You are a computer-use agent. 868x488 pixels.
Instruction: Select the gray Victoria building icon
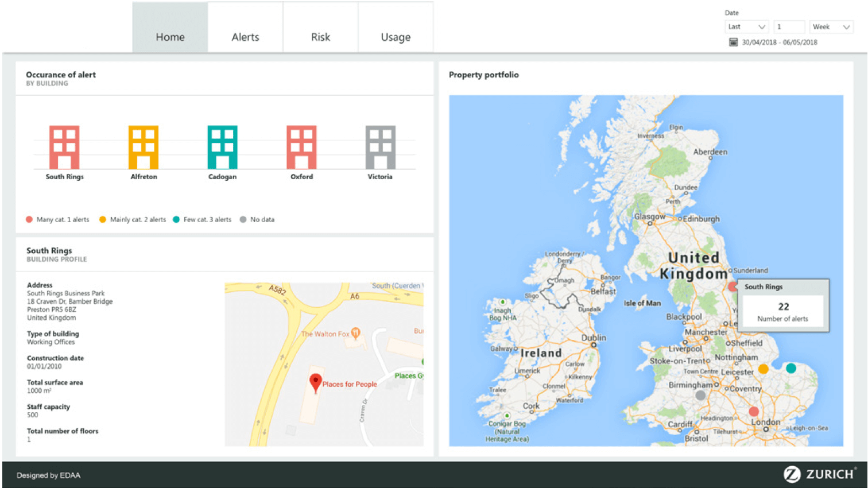tap(380, 147)
